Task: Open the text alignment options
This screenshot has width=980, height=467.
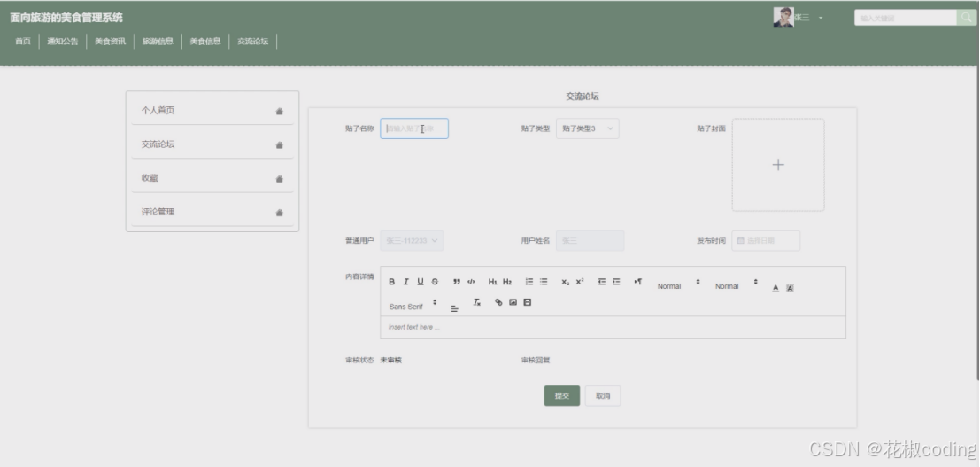Action: point(454,308)
